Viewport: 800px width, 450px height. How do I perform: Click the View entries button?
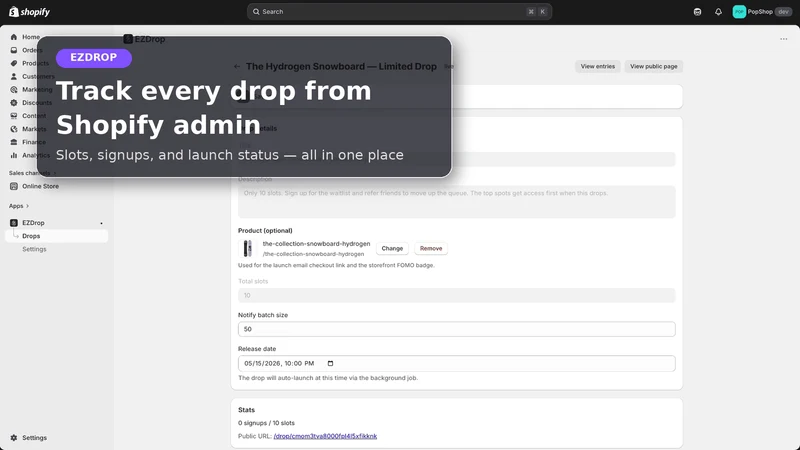[597, 66]
